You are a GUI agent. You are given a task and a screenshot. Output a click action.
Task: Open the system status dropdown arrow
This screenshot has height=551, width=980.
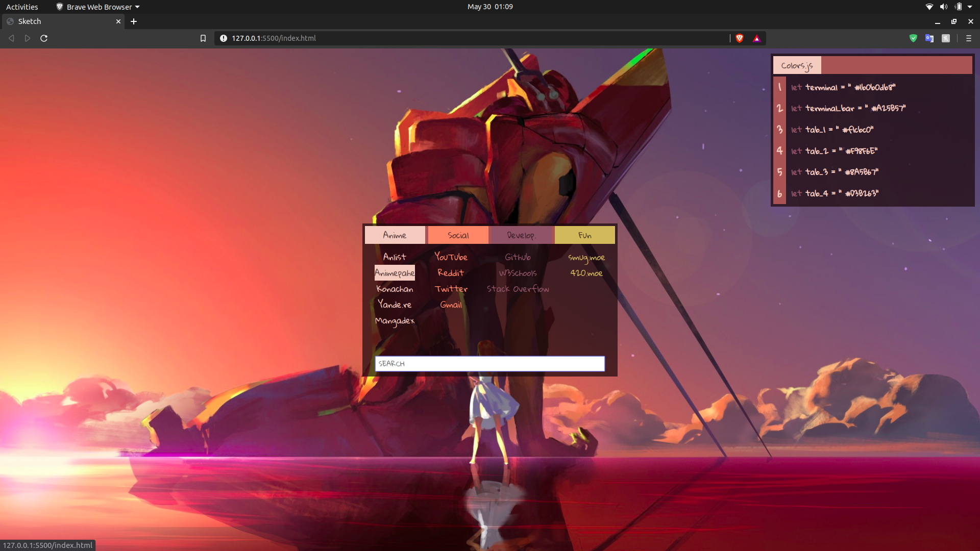coord(971,7)
